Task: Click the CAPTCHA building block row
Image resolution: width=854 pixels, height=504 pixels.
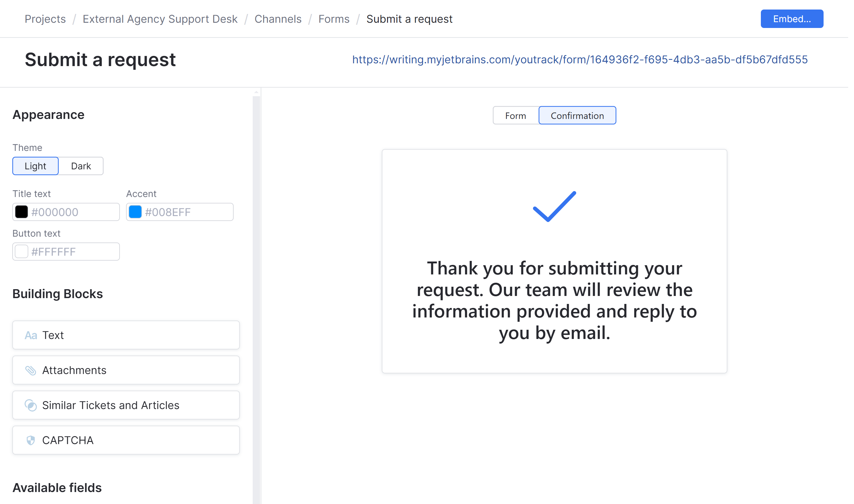Action: pos(126,440)
